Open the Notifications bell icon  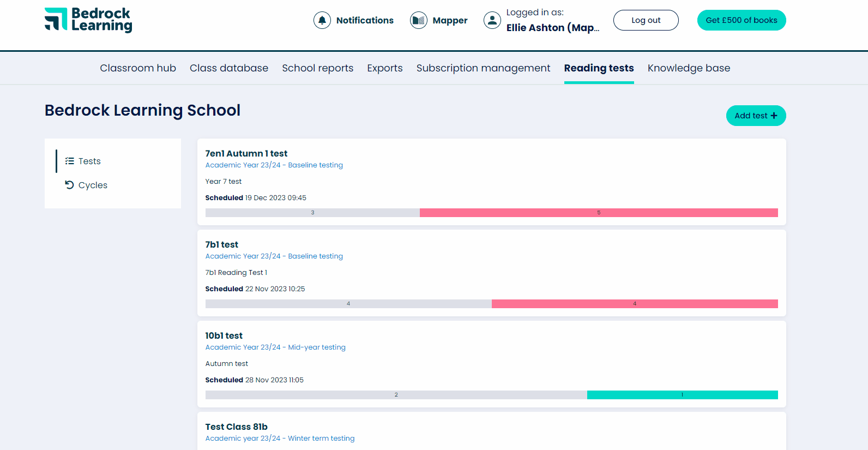[322, 20]
